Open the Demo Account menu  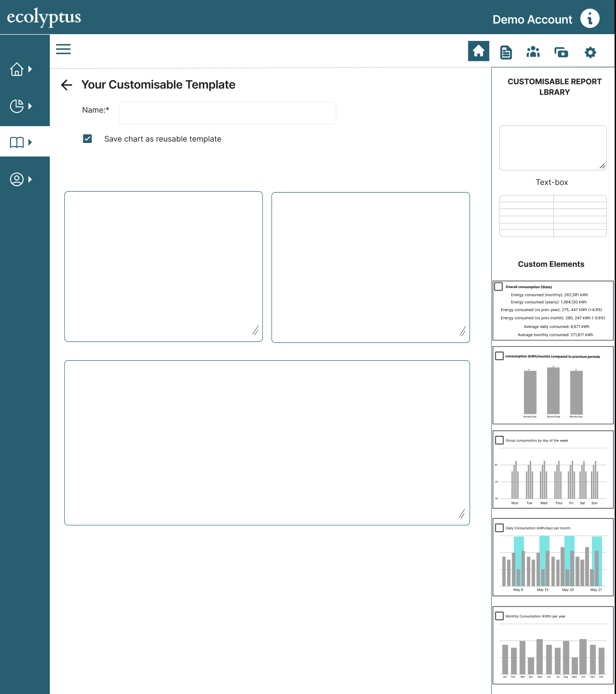tap(532, 19)
